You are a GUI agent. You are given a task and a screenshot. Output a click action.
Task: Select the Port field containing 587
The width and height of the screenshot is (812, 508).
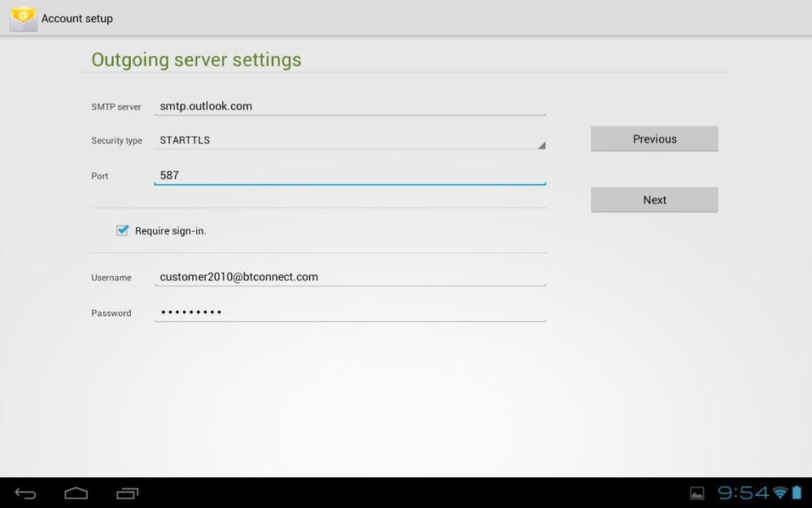(349, 175)
